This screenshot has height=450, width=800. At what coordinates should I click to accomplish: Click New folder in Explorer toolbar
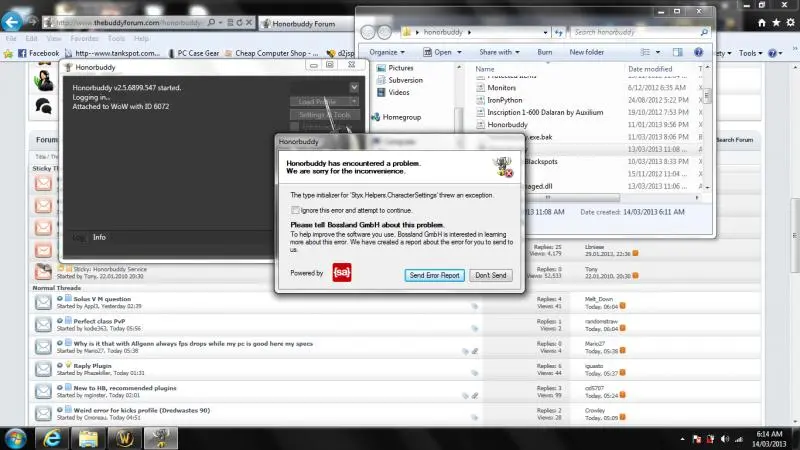586,52
